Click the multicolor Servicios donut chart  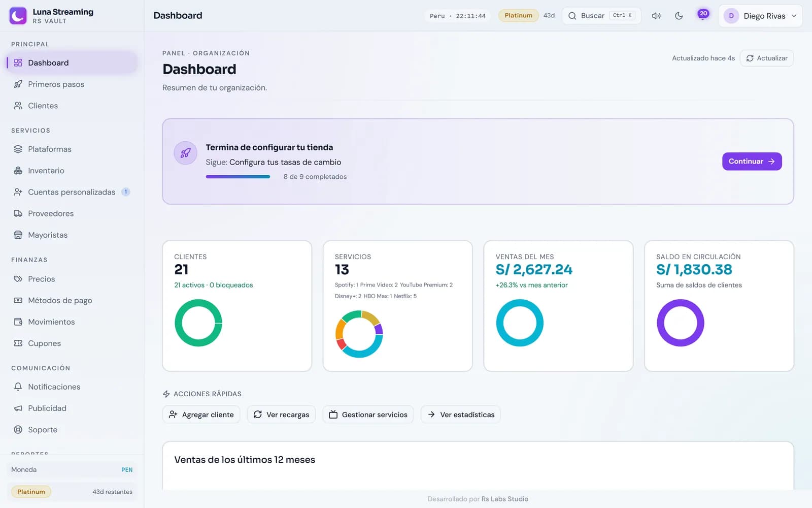(x=359, y=334)
